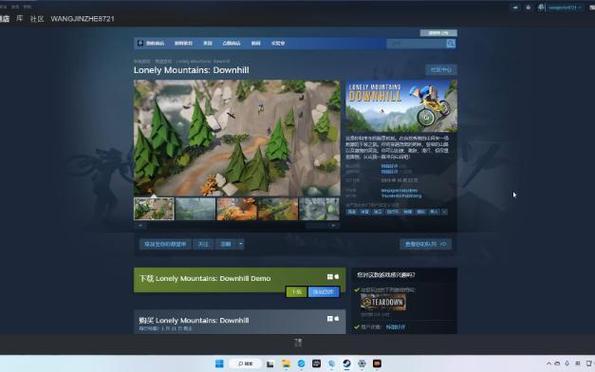Click the announcements megaphone icon at top
This screenshot has width=595, height=372.
click(x=515, y=7)
